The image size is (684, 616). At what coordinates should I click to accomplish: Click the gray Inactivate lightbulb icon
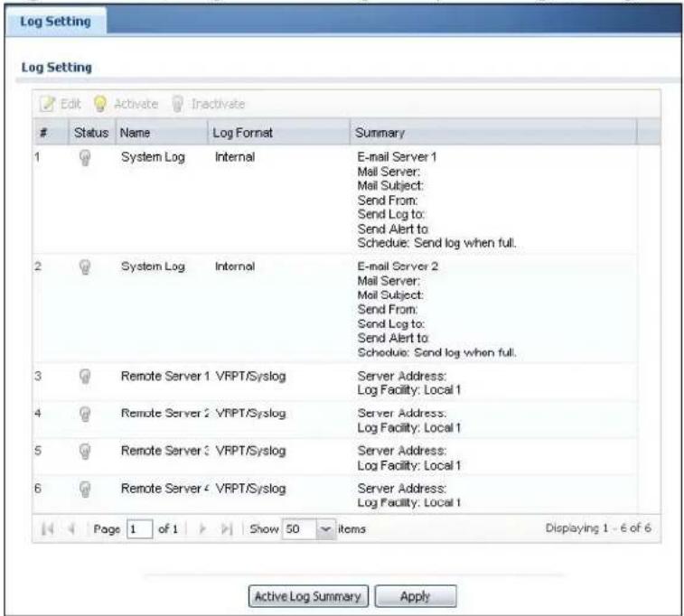pos(177,104)
